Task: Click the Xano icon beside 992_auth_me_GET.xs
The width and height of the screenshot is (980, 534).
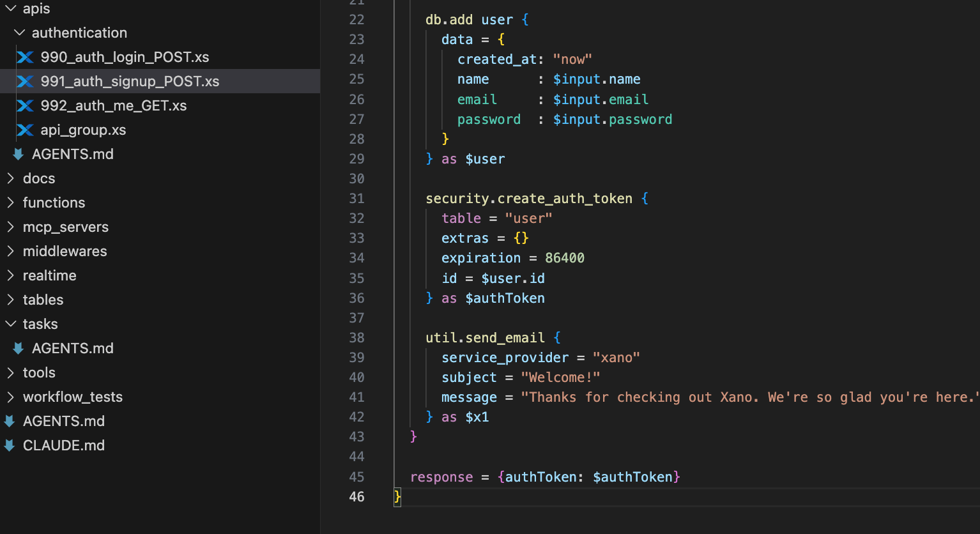Action: click(25, 105)
